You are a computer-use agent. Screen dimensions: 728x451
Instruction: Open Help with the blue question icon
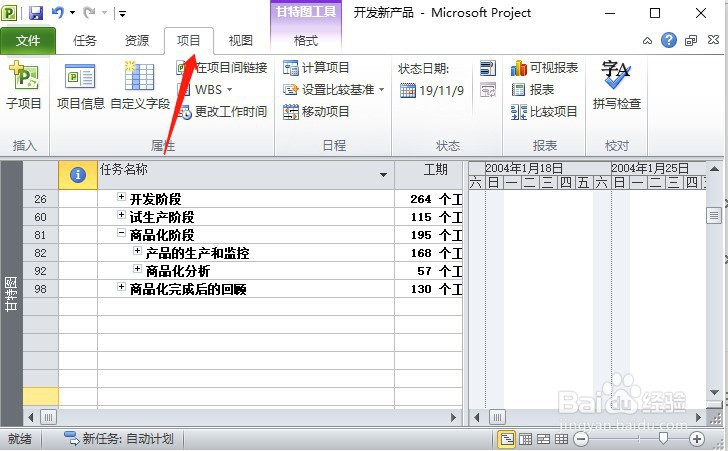point(669,40)
